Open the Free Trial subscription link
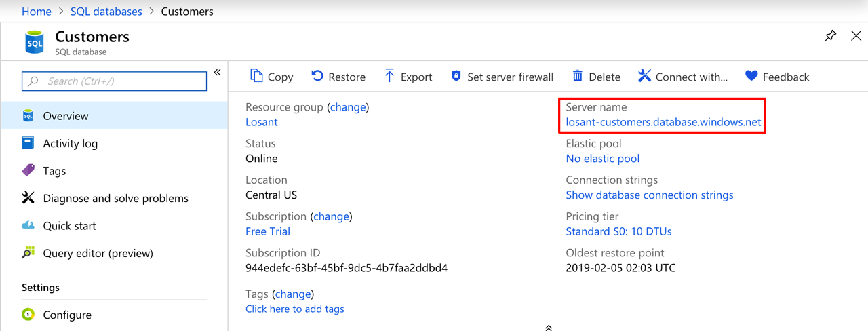868x331 pixels. click(x=268, y=231)
